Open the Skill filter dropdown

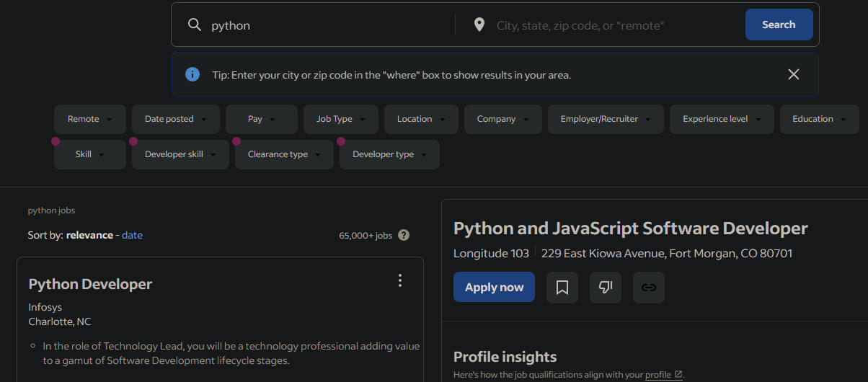click(90, 154)
